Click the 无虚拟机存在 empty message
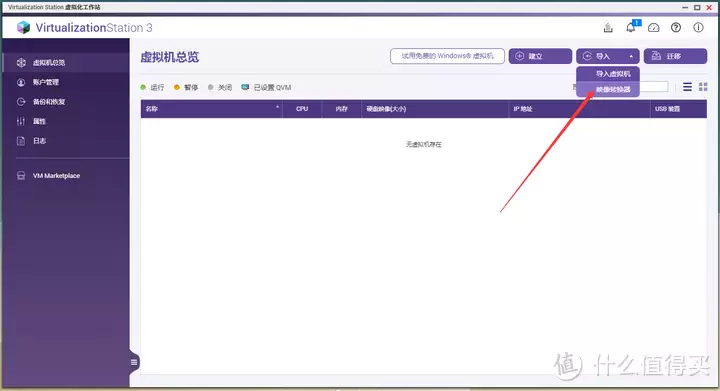Viewport: 720px width, 391px height. tap(423, 145)
